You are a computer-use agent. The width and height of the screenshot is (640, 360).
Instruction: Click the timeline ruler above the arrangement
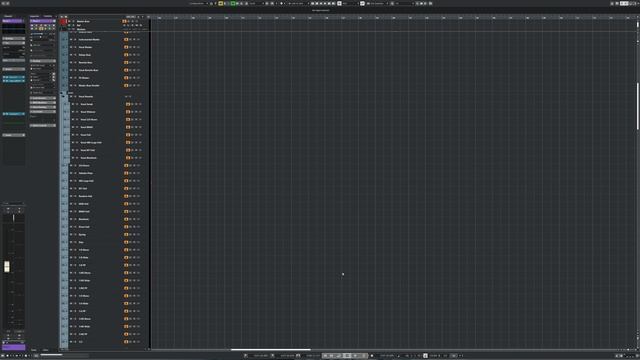394,18
